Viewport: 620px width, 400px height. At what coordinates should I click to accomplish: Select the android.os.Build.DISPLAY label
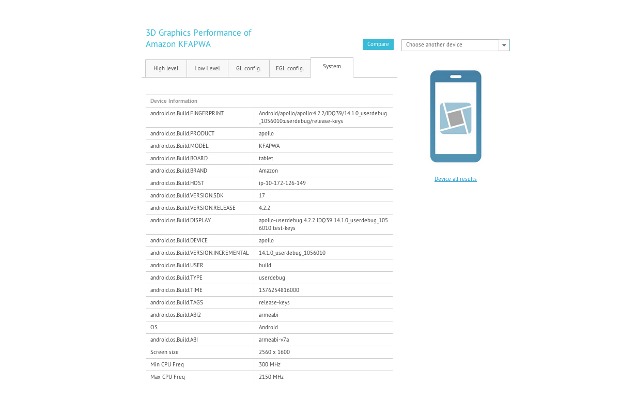pos(181,220)
